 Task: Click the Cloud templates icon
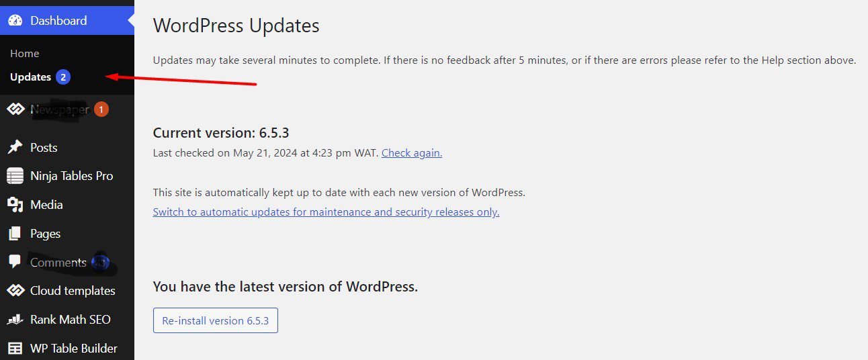click(x=15, y=291)
